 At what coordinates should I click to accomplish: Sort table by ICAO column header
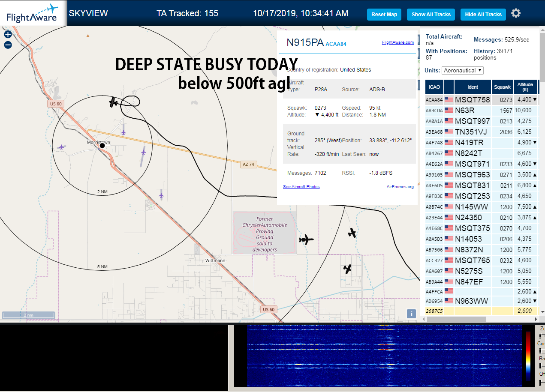tap(434, 87)
